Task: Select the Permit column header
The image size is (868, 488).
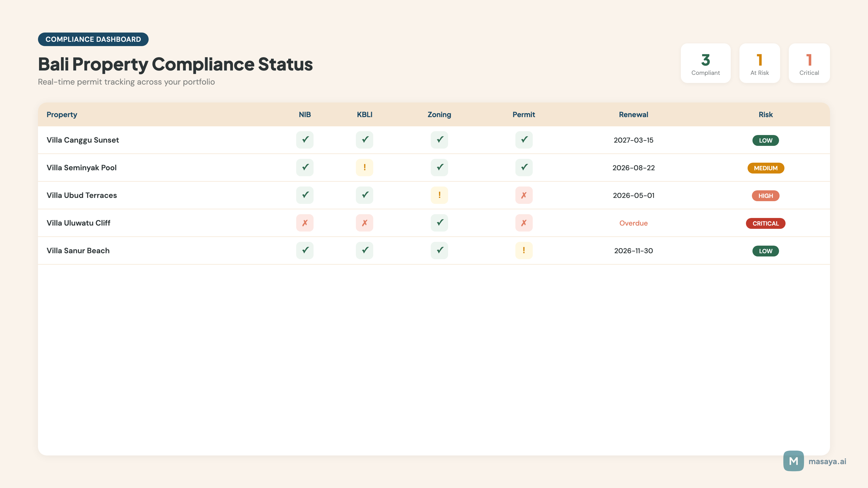Action: coord(524,114)
